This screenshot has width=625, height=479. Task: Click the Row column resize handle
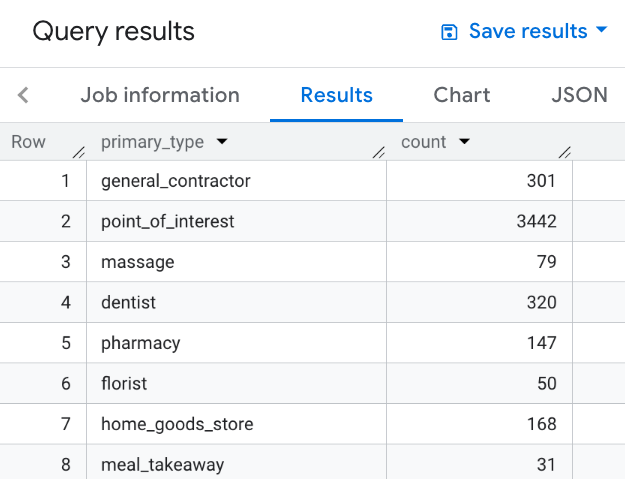click(79, 152)
